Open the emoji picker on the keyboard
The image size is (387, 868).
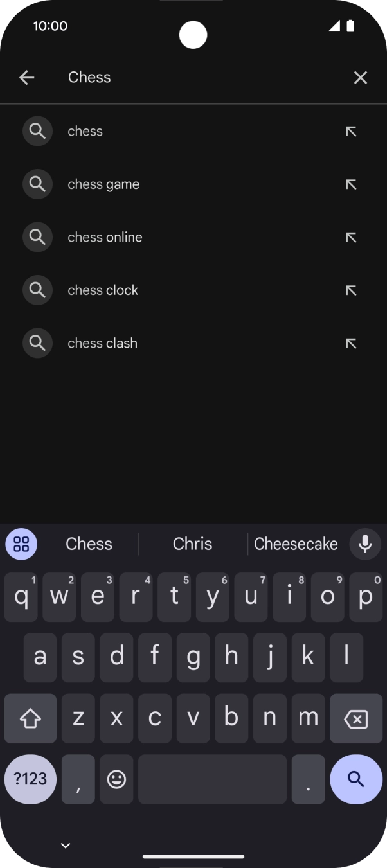(116, 779)
